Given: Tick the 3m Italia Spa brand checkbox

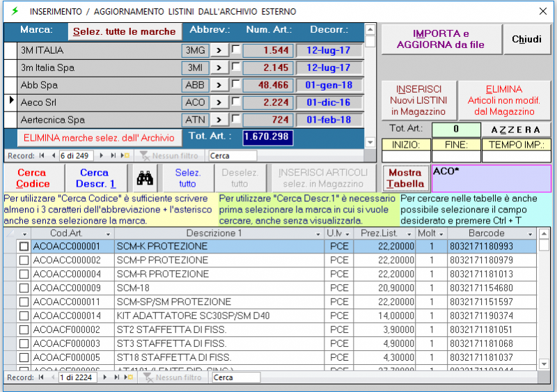Looking at the screenshot, I should pyautogui.click(x=236, y=66).
